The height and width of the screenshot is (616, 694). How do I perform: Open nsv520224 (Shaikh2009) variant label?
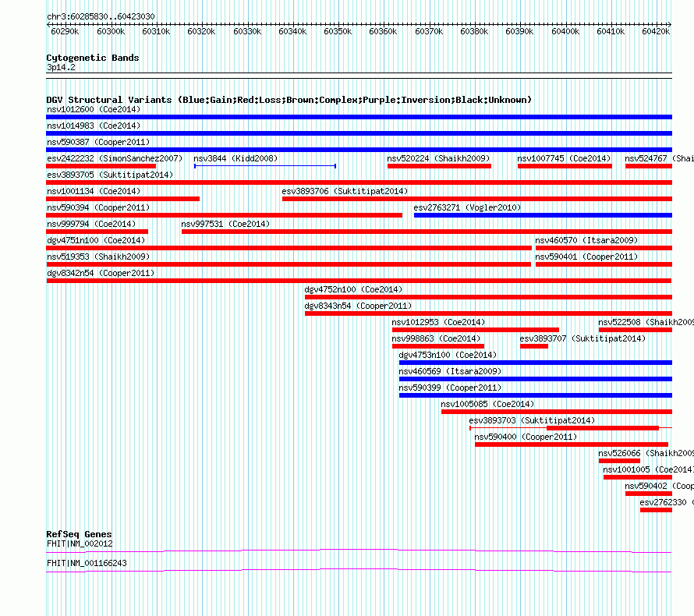tap(438, 158)
